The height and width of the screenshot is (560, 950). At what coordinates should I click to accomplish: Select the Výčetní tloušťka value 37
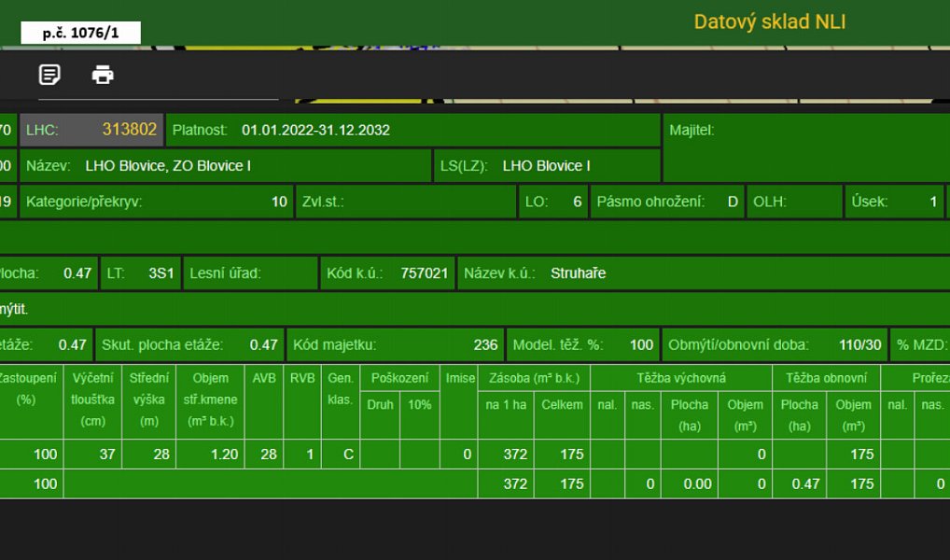pos(107,455)
